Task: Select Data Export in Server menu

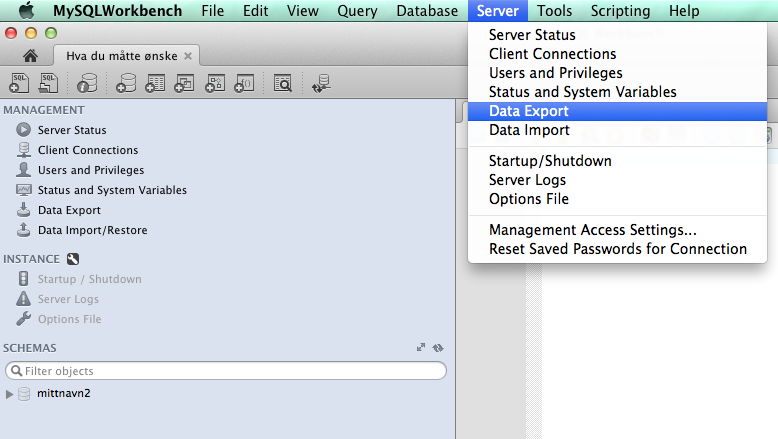Action: (x=617, y=111)
